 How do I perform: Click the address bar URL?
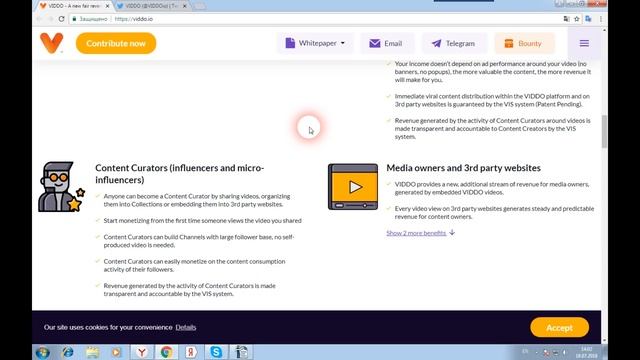click(x=133, y=19)
